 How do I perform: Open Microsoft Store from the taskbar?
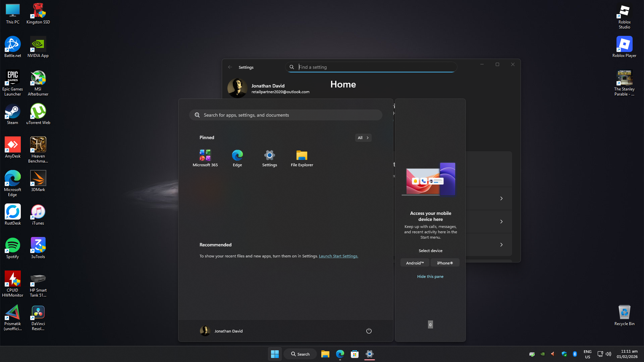coord(354,354)
